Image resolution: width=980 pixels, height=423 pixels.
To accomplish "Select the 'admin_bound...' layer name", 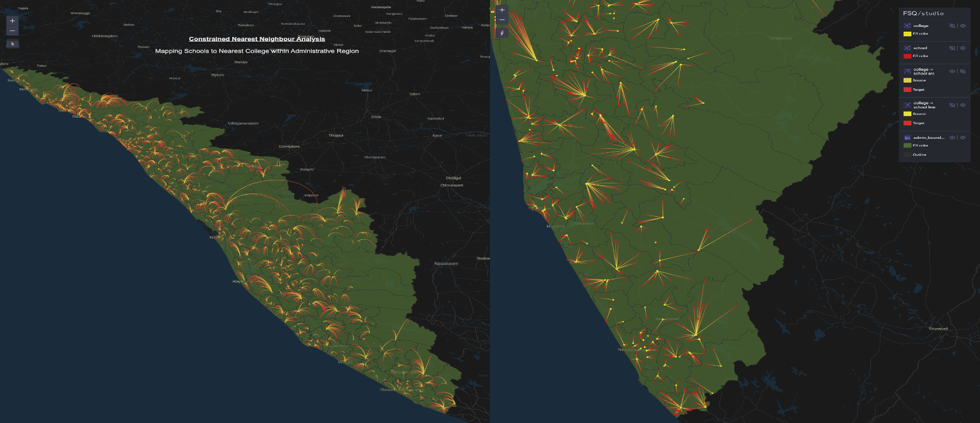I will tap(928, 138).
